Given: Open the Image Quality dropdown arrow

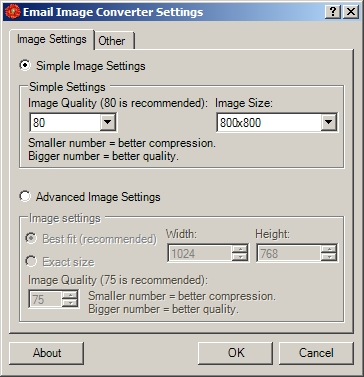Looking at the screenshot, I should coord(107,122).
